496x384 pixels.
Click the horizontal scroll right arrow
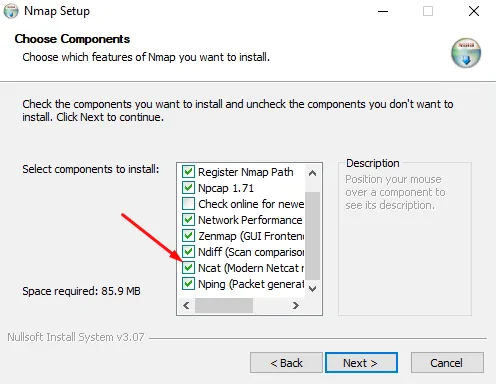pos(295,305)
